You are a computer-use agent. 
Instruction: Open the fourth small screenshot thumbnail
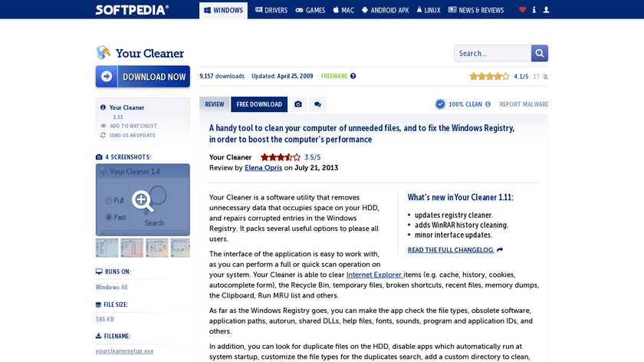[x=180, y=248]
